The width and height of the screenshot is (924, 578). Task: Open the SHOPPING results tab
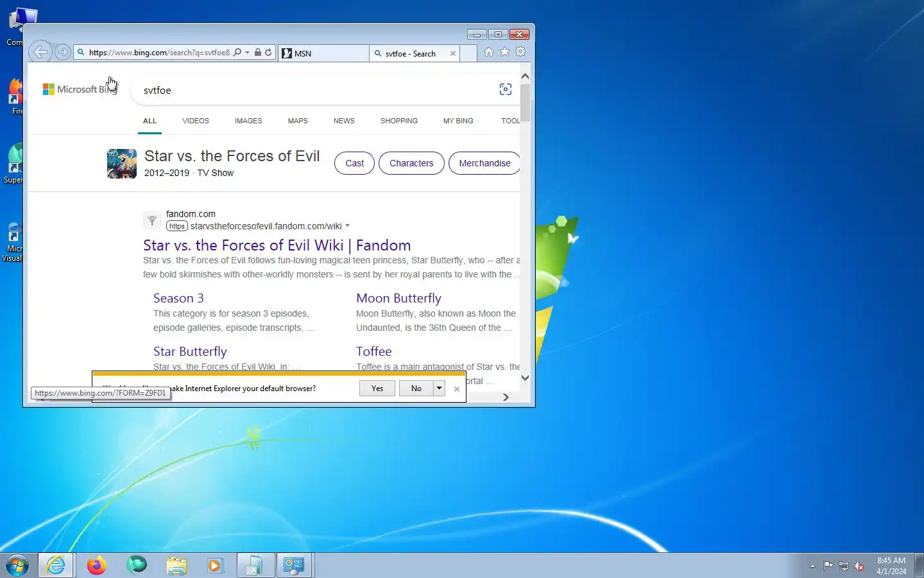click(x=399, y=121)
